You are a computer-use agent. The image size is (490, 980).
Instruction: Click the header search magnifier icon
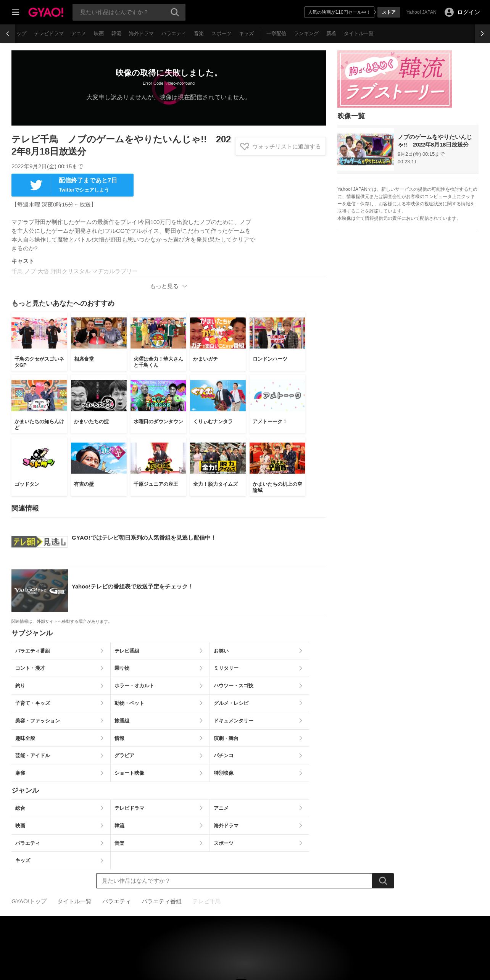click(x=175, y=12)
